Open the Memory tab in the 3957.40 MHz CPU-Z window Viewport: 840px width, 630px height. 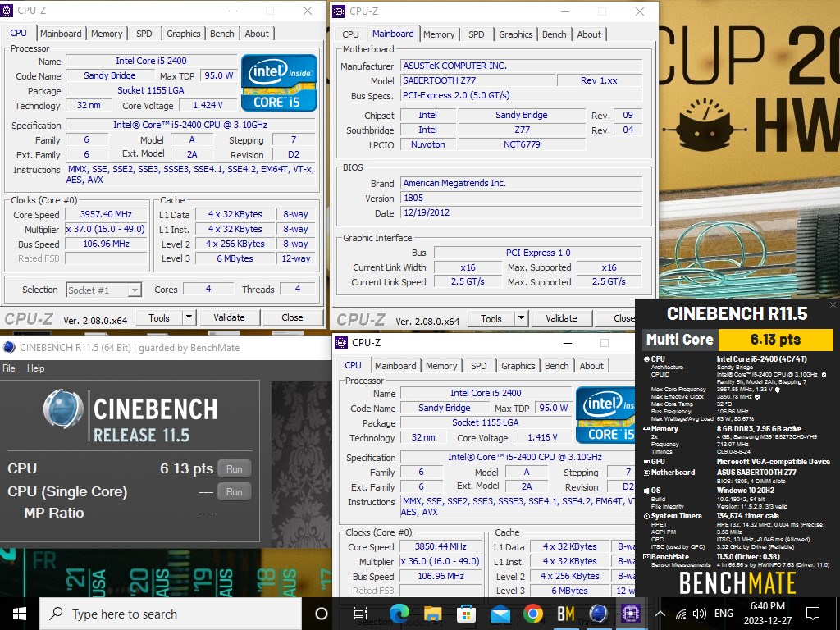(x=107, y=33)
